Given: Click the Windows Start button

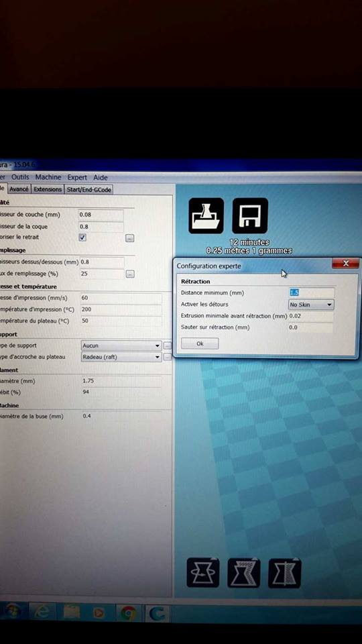Looking at the screenshot, I should (11, 612).
